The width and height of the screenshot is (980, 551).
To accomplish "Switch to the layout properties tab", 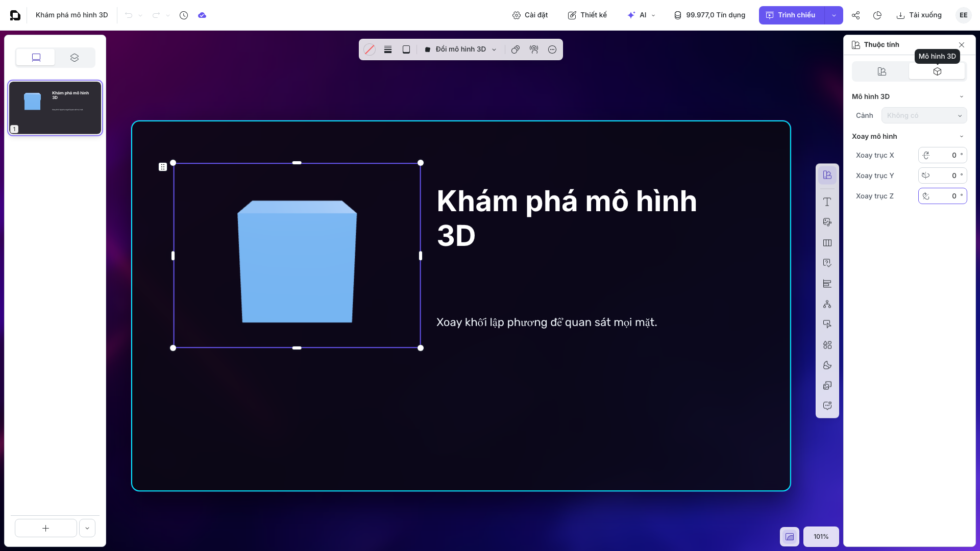I will [x=881, y=71].
